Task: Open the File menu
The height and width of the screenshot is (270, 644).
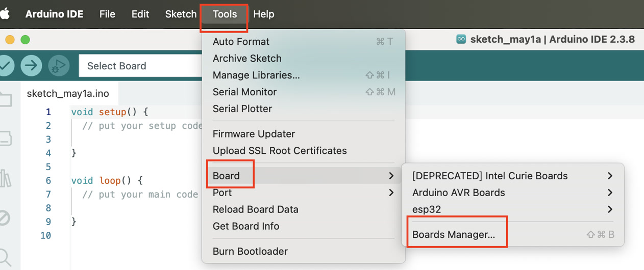Action: tap(107, 14)
